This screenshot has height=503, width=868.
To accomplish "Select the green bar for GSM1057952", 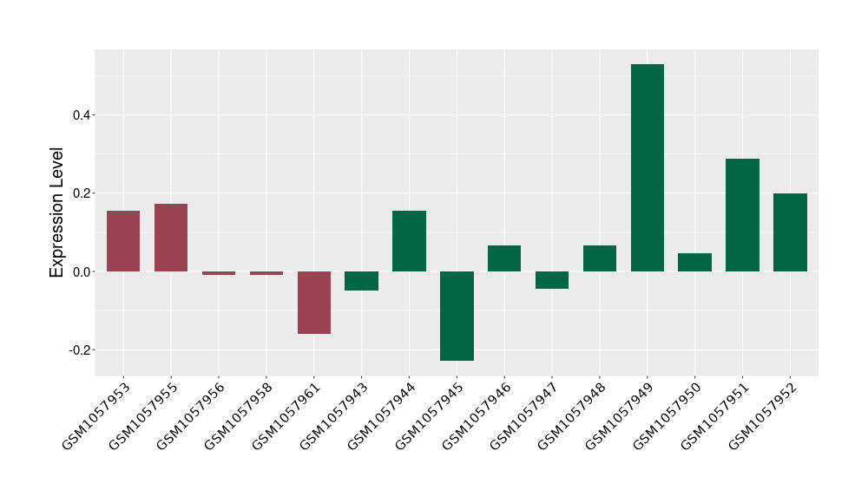I will tap(790, 232).
